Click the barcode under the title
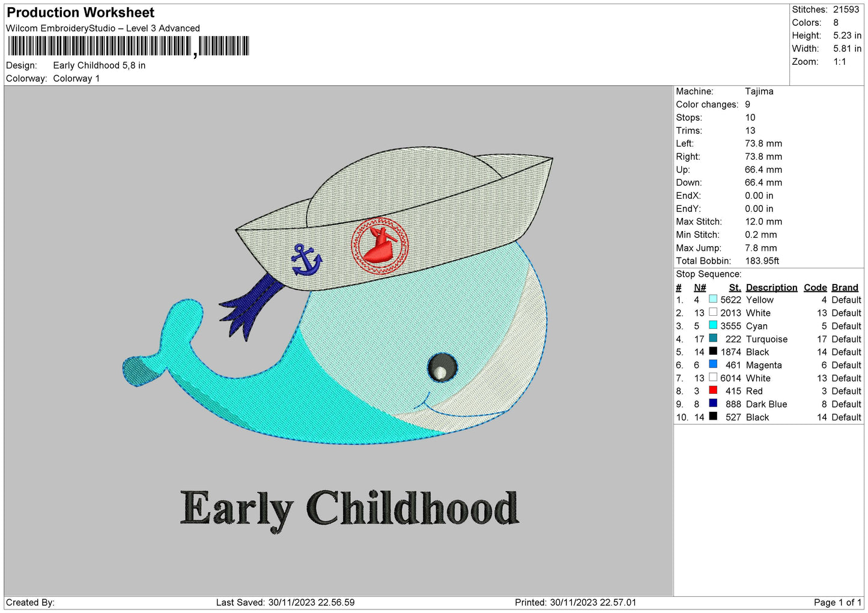 [x=128, y=46]
